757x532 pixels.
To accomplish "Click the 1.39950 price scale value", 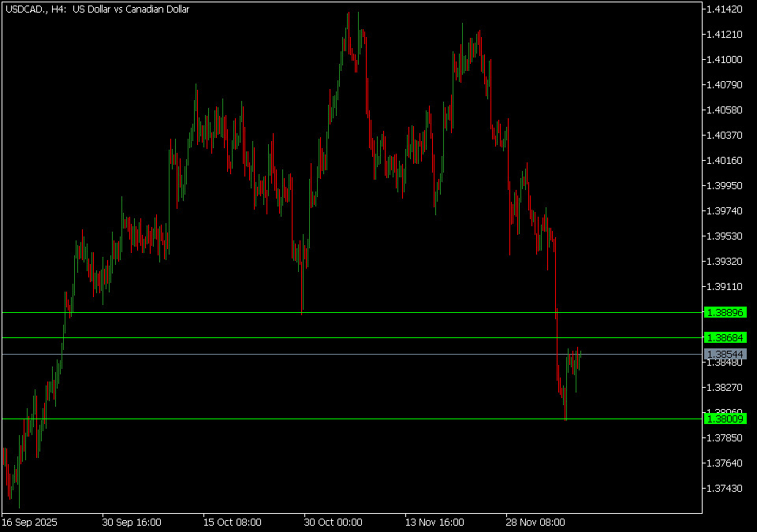I will tap(725, 186).
